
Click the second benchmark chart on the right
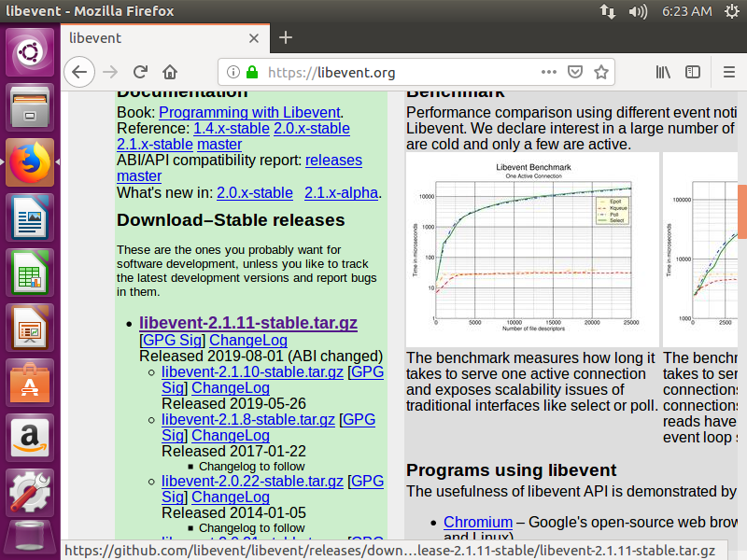pos(699,249)
